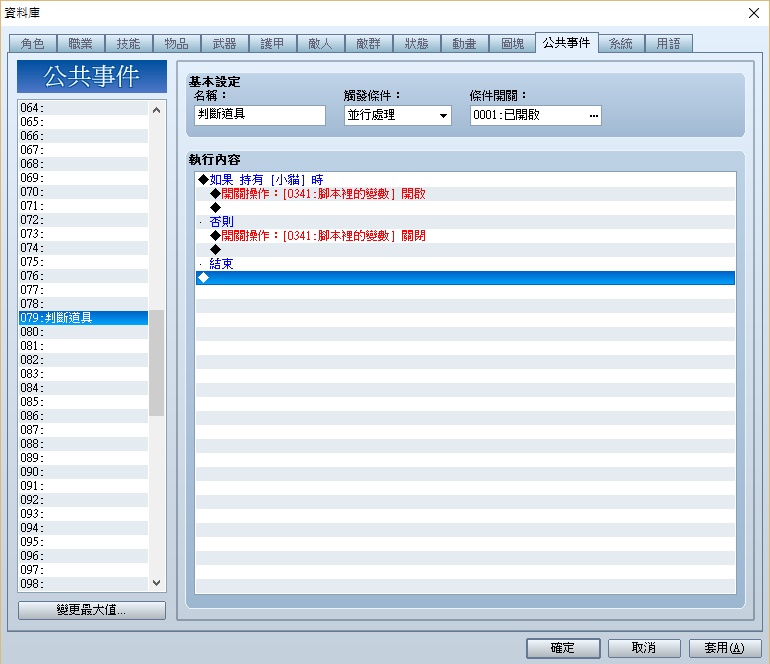Select common event 070 in the list
770x664 pixels.
pos(83,192)
